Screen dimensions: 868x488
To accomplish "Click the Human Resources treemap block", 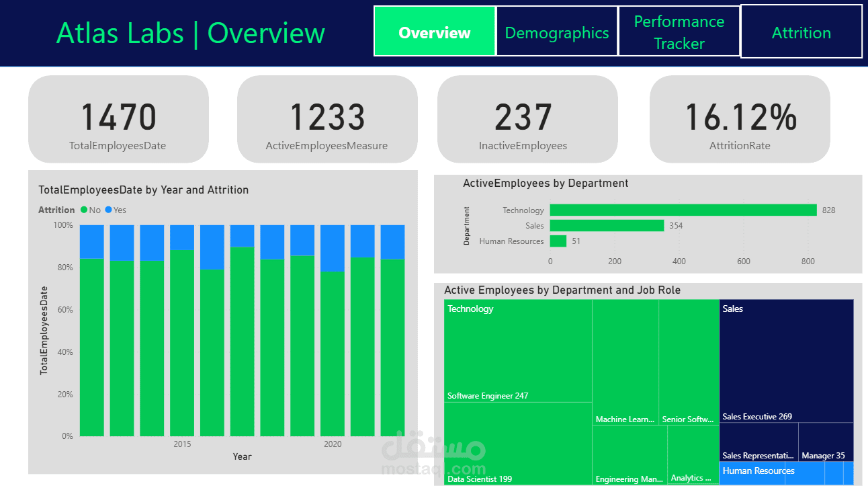I will click(787, 473).
